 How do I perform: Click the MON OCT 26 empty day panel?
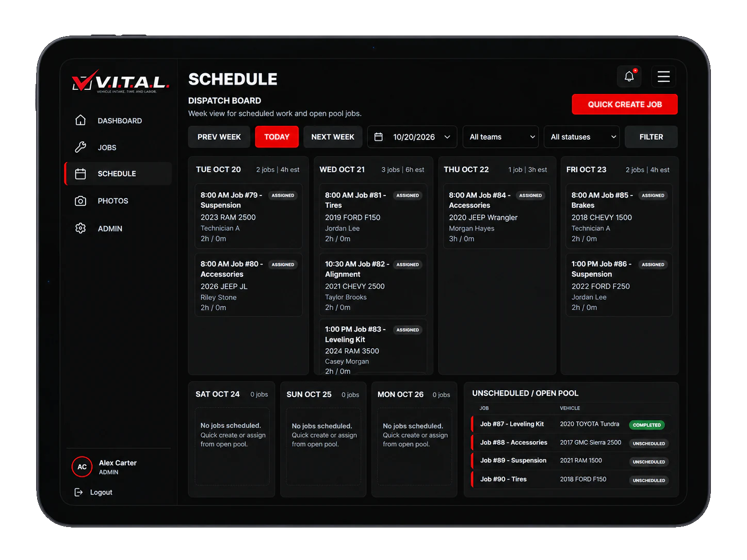(x=414, y=447)
